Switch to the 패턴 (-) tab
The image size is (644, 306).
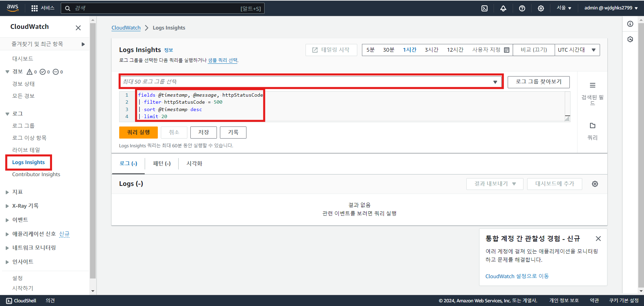click(162, 163)
